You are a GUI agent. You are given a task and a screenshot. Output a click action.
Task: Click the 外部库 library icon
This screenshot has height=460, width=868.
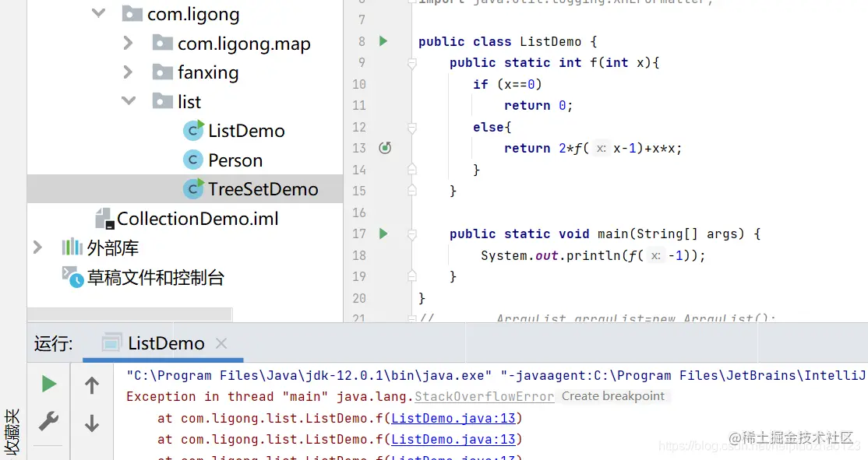point(72,248)
